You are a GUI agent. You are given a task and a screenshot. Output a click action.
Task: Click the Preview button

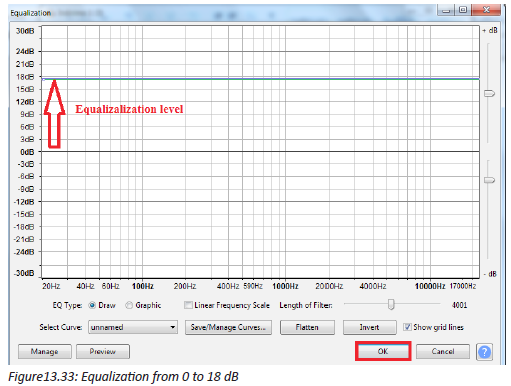pos(103,351)
